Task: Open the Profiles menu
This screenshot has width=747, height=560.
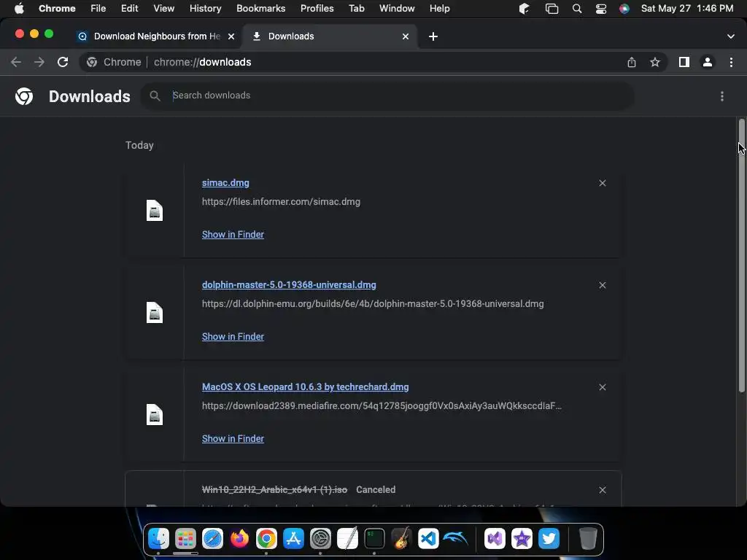Action: pos(317,9)
